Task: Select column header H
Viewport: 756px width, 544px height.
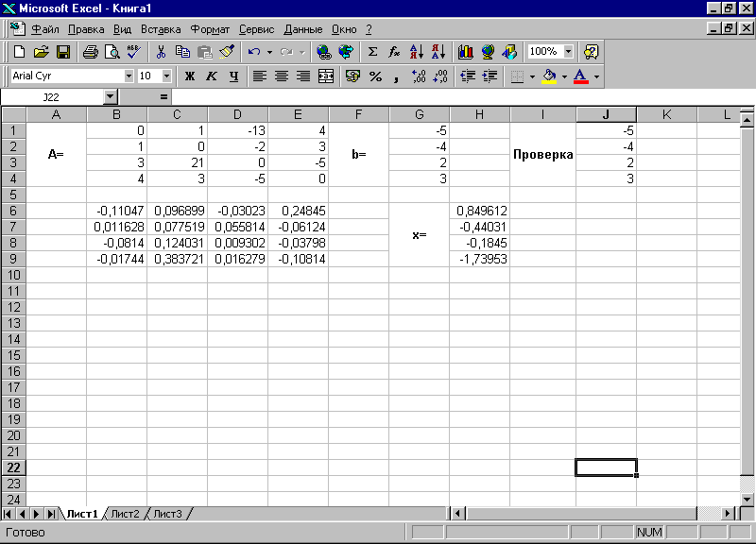Action: 479,114
